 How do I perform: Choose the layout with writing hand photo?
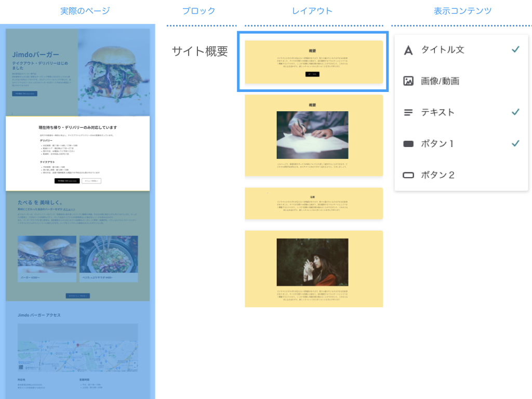[314, 136]
